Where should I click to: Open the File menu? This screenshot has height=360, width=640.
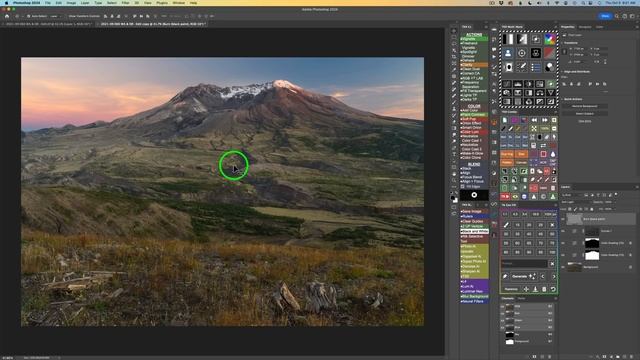point(48,3)
